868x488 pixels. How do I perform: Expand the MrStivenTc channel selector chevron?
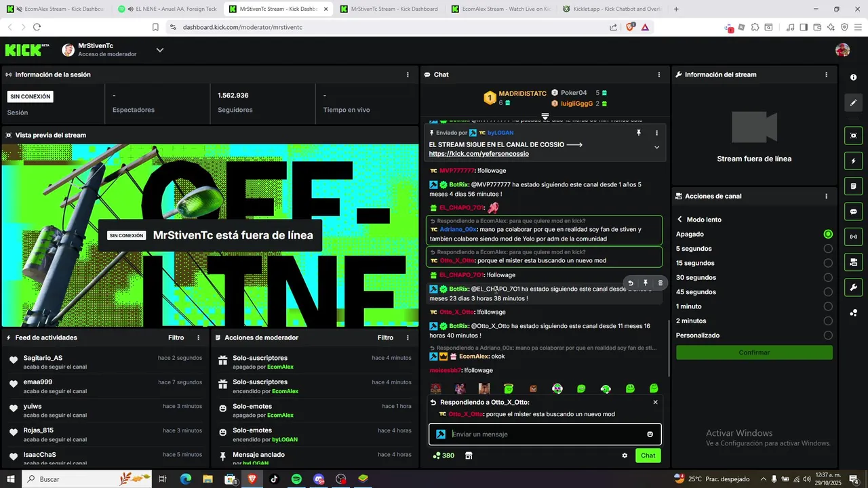tap(160, 50)
